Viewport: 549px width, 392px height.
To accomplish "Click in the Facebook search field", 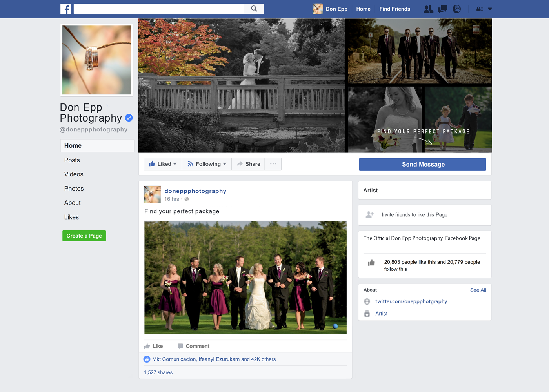I will tap(159, 9).
